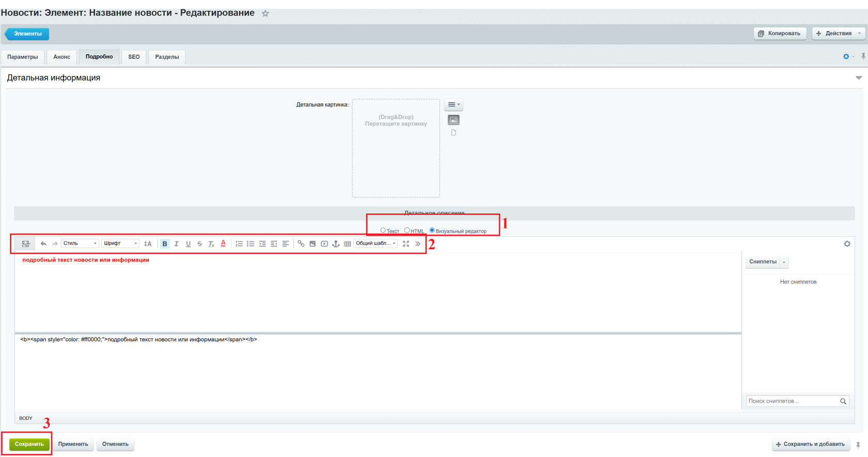This screenshot has width=868, height=457.
Task: Show more editor toolbar tools
Action: pyautogui.click(x=417, y=243)
